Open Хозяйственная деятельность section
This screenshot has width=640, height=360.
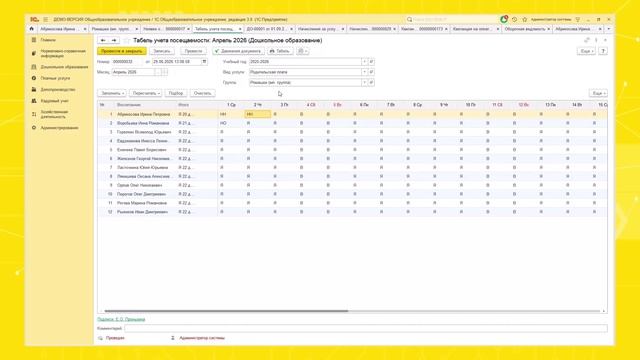pyautogui.click(x=54, y=114)
